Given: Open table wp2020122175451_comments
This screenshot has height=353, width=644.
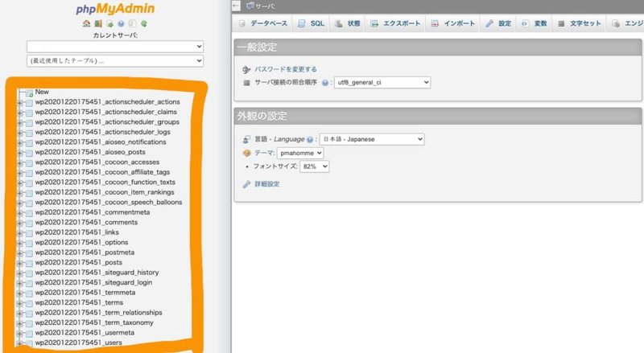Looking at the screenshot, I should click(86, 223).
